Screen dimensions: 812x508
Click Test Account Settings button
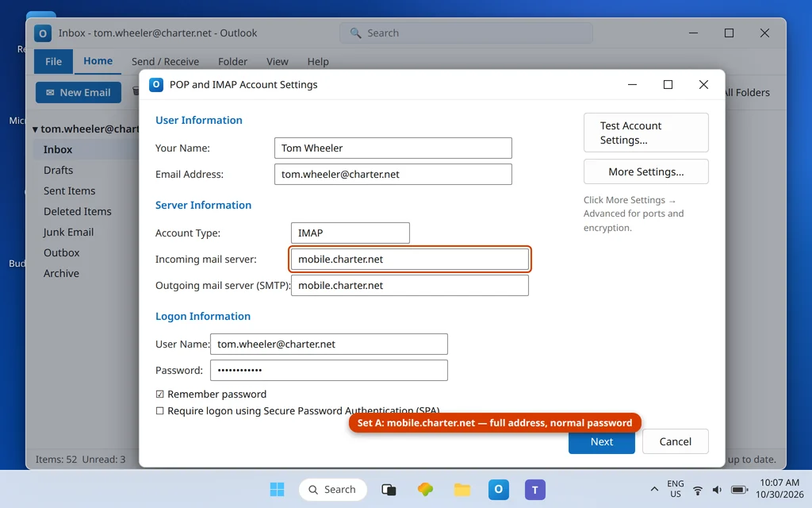click(x=645, y=133)
